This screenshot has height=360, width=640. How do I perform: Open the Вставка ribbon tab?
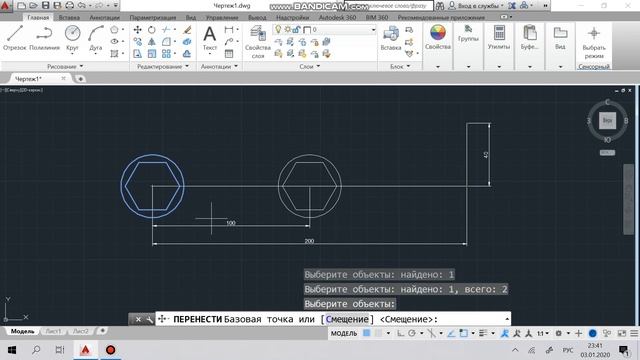69,18
